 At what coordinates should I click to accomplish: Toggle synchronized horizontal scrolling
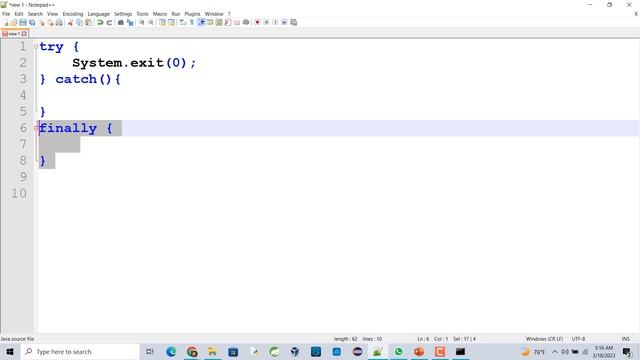[171, 22]
